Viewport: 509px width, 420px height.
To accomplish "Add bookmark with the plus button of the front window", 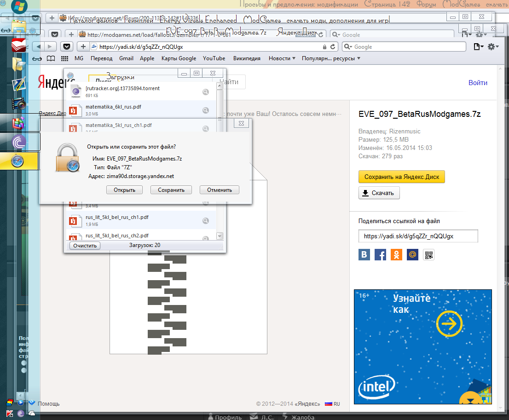I will pos(83,47).
